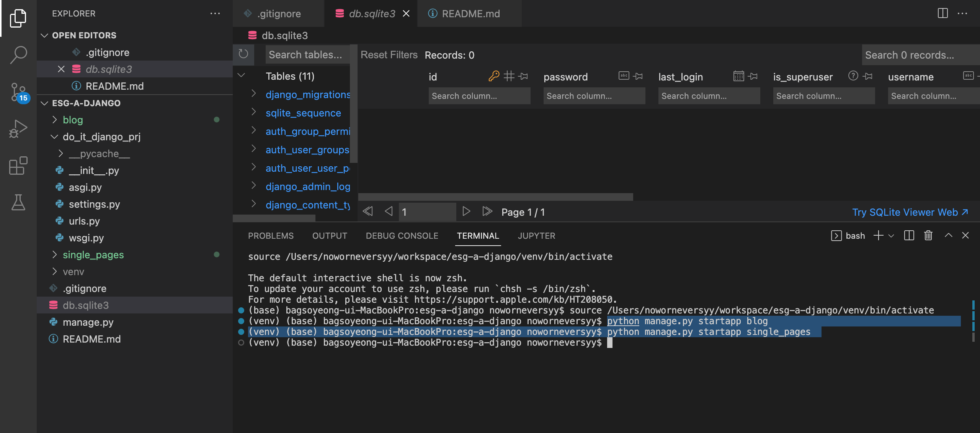Focus the Search 0 records input
980x433 pixels.
coord(920,55)
